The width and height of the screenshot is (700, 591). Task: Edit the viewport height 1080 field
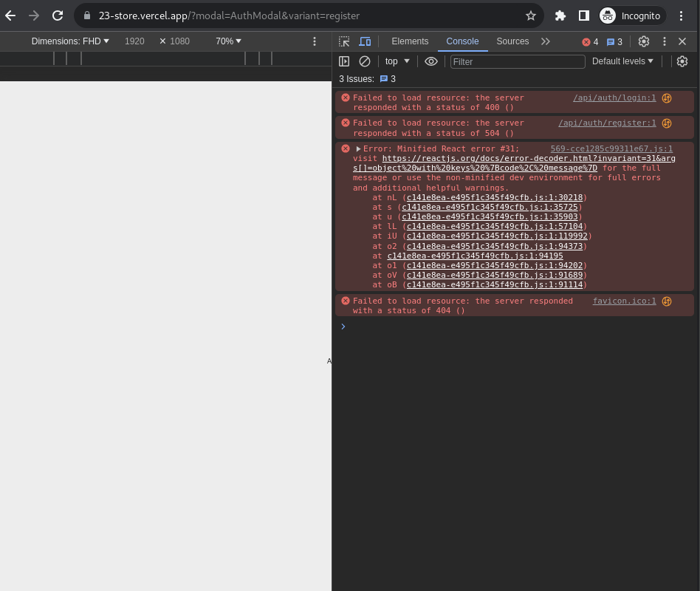click(x=180, y=41)
